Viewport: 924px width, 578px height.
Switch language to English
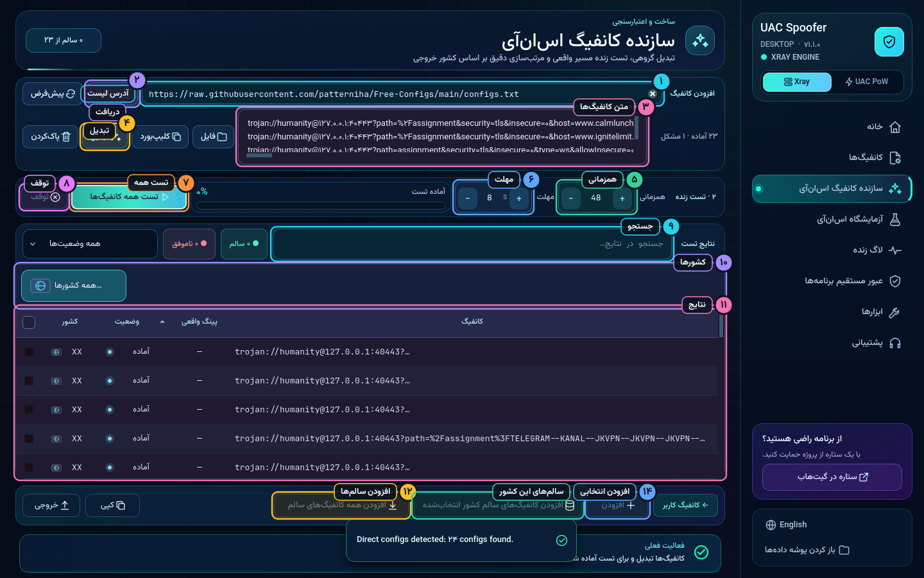coord(787,525)
